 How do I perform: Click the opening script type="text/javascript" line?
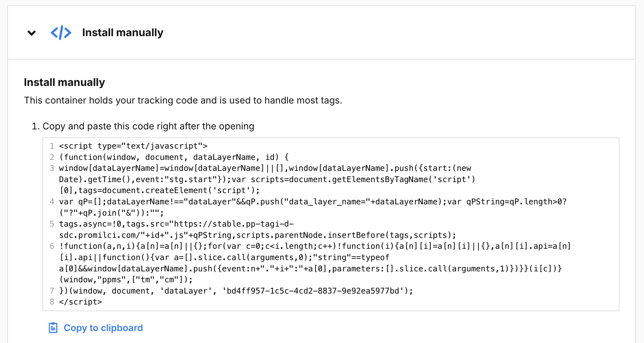[133, 146]
